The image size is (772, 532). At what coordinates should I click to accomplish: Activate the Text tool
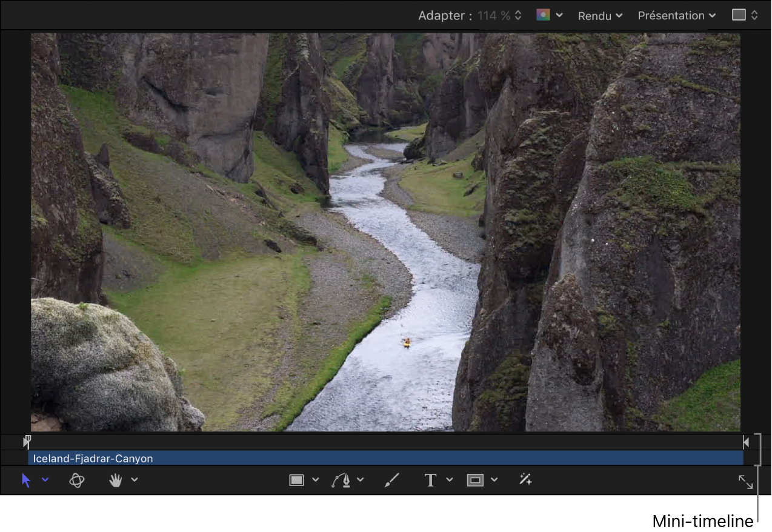[x=430, y=480]
